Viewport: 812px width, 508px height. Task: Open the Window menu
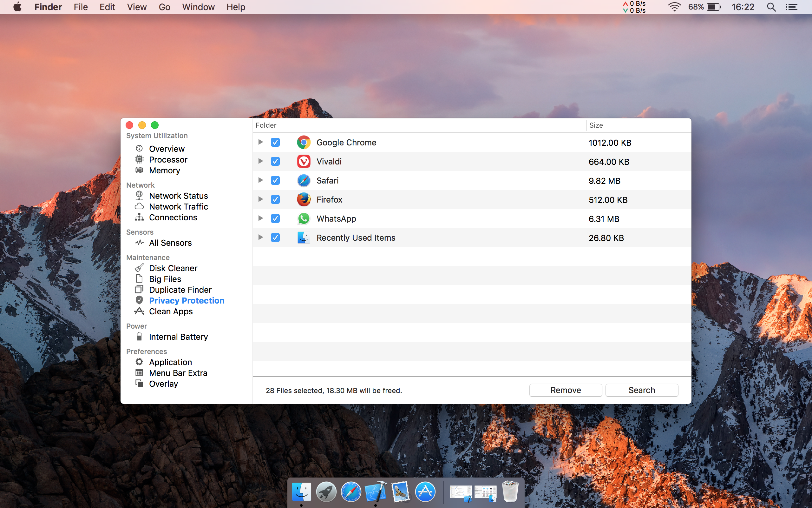[x=198, y=7]
